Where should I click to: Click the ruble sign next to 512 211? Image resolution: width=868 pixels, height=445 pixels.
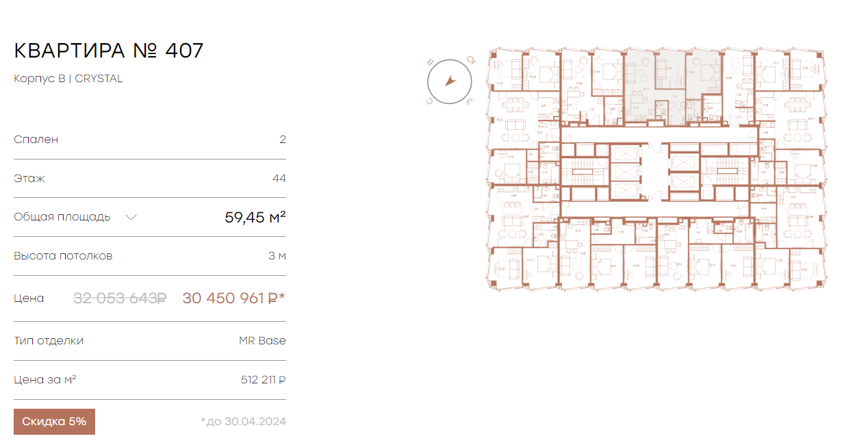pyautogui.click(x=282, y=380)
